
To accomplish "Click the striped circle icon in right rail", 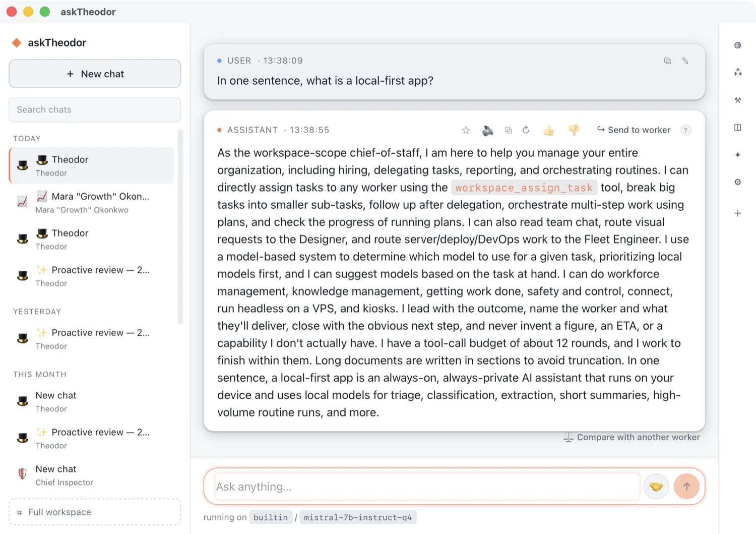I will (737, 45).
